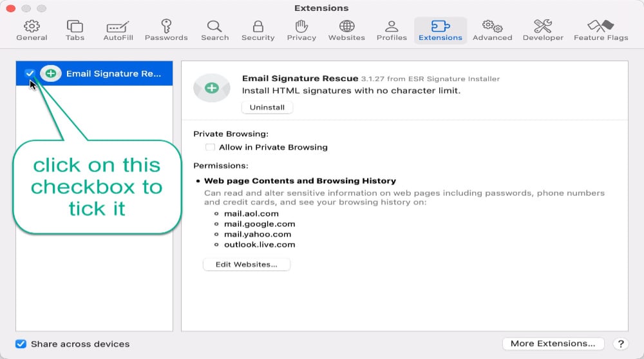This screenshot has height=359, width=644.
Task: Open the Developer tools icon
Action: click(543, 26)
